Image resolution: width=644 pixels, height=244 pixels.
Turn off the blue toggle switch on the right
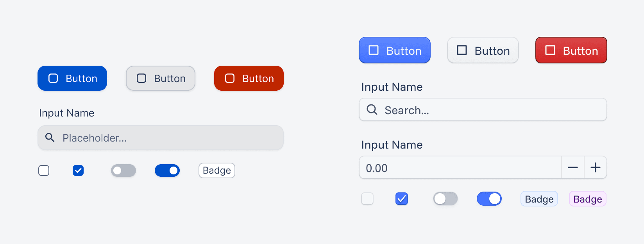coord(167,170)
